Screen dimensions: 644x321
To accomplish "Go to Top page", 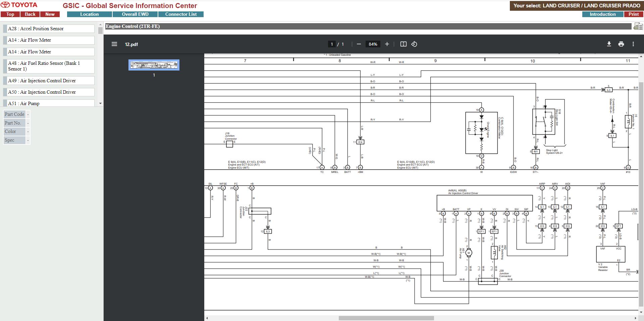I will point(10,14).
